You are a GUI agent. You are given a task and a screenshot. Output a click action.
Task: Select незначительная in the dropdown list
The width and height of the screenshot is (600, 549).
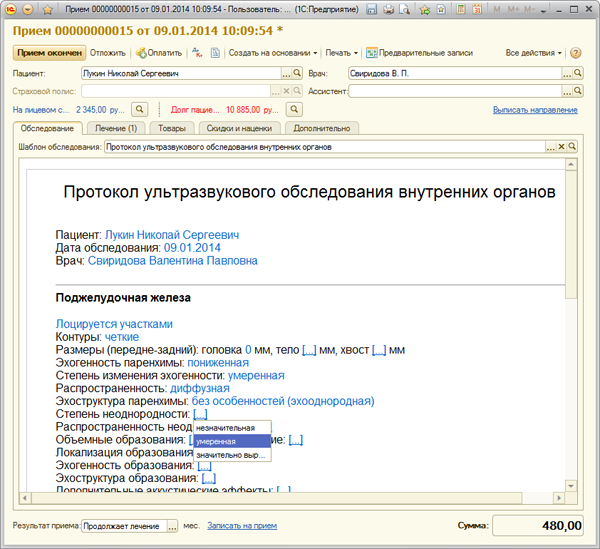(x=232, y=428)
